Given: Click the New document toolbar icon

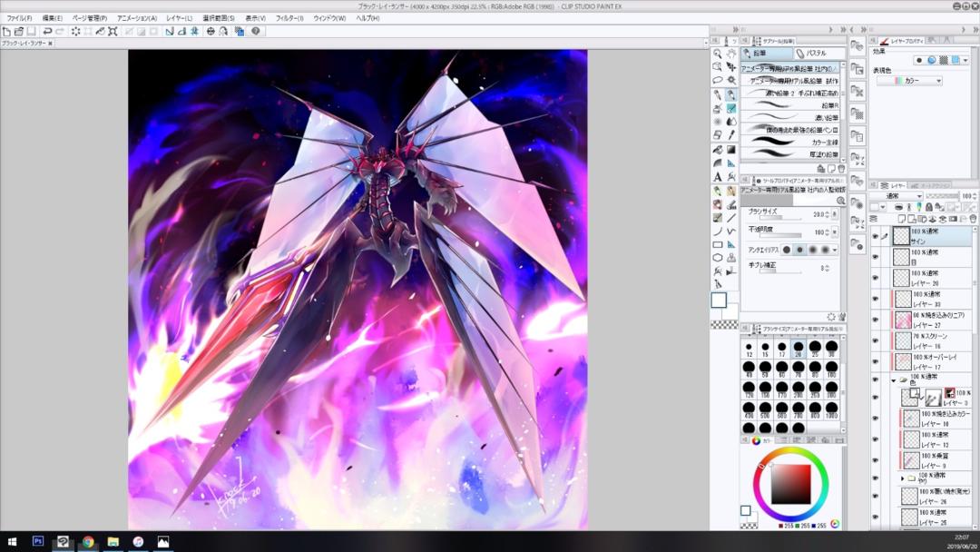Looking at the screenshot, I should tap(6, 31).
